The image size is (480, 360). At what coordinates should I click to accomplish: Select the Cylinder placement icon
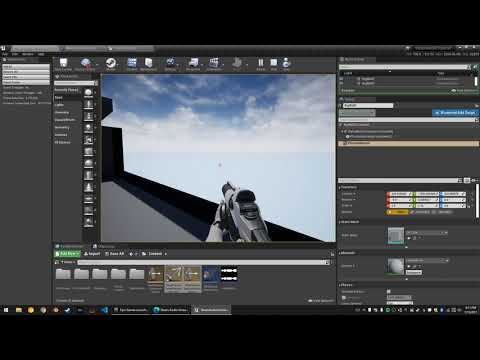(88, 174)
